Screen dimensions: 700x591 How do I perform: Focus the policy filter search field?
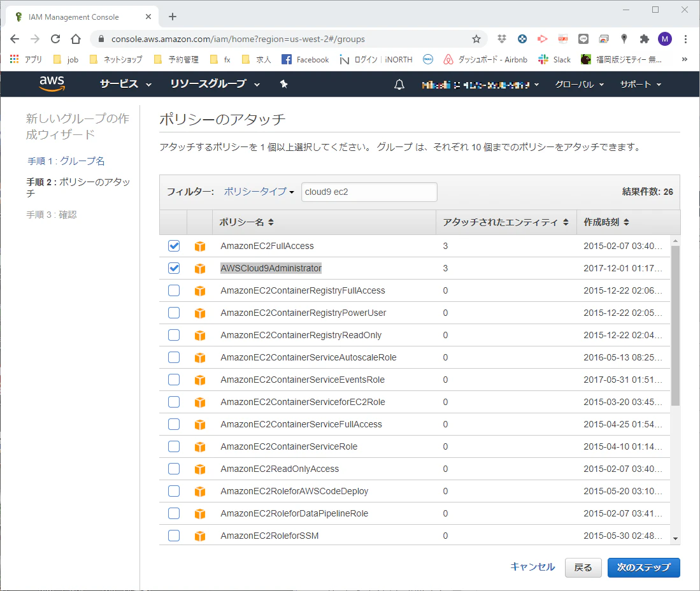coord(369,192)
